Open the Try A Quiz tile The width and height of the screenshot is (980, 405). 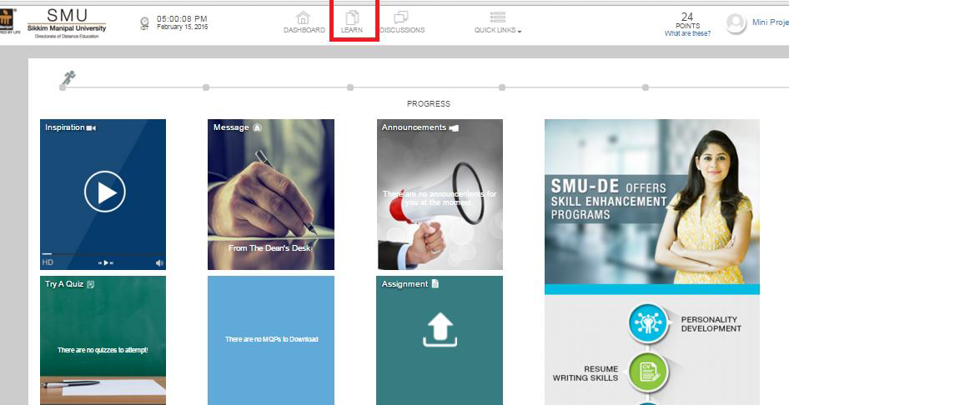(103, 340)
